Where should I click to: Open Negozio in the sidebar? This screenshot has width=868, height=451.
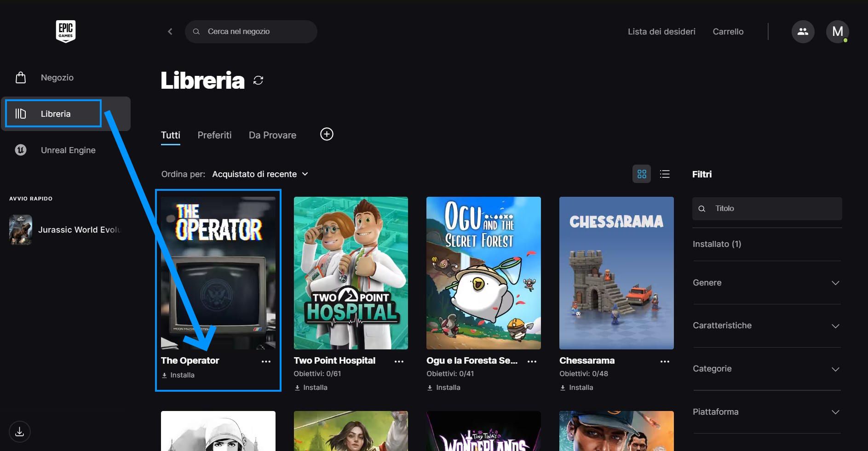point(57,77)
